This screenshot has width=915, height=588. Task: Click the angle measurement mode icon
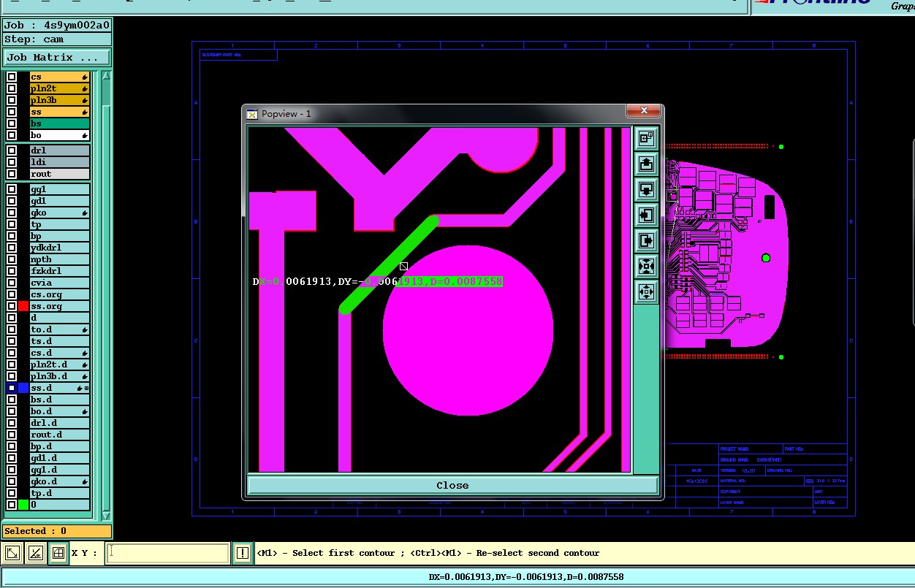click(x=35, y=553)
